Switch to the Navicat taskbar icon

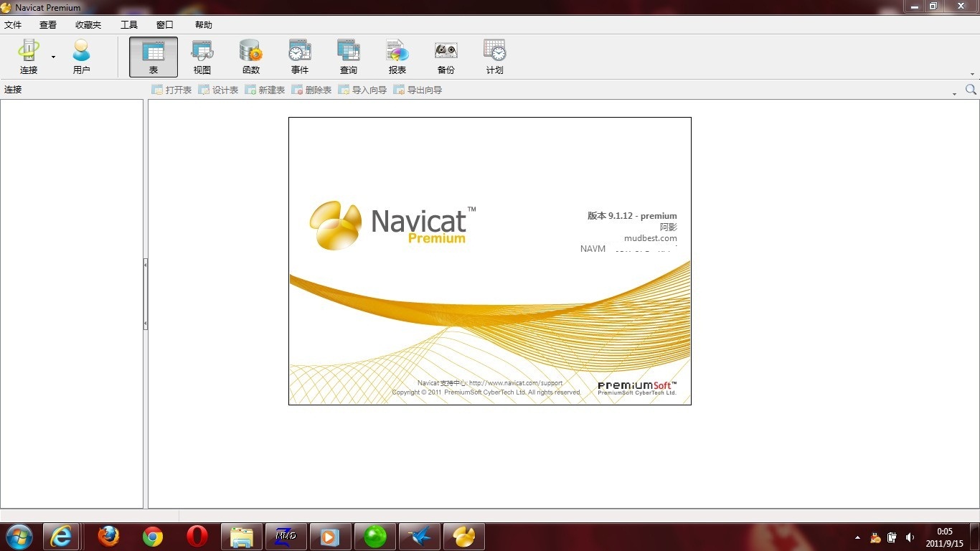464,537
